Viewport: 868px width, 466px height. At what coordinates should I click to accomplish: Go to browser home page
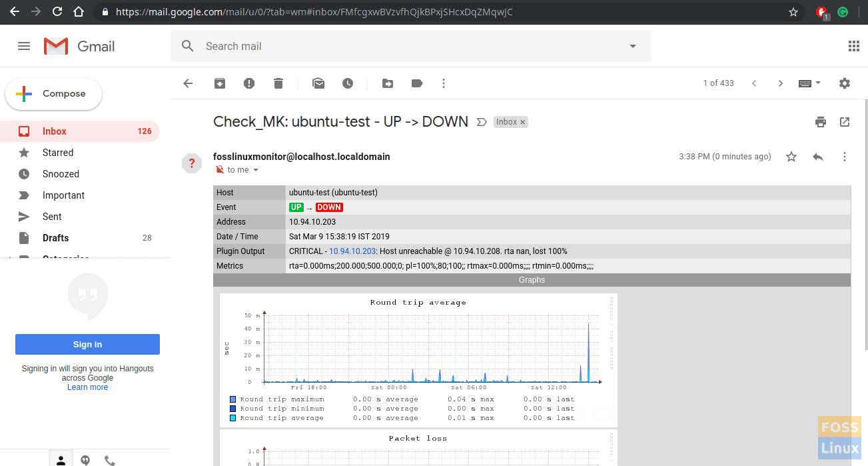pyautogui.click(x=79, y=12)
